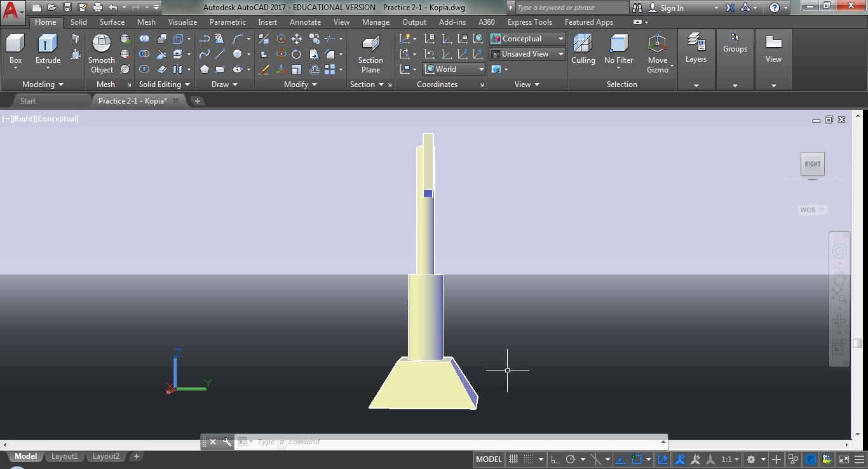Image resolution: width=868 pixels, height=469 pixels.
Task: Open the Layout1 tab
Action: point(64,456)
